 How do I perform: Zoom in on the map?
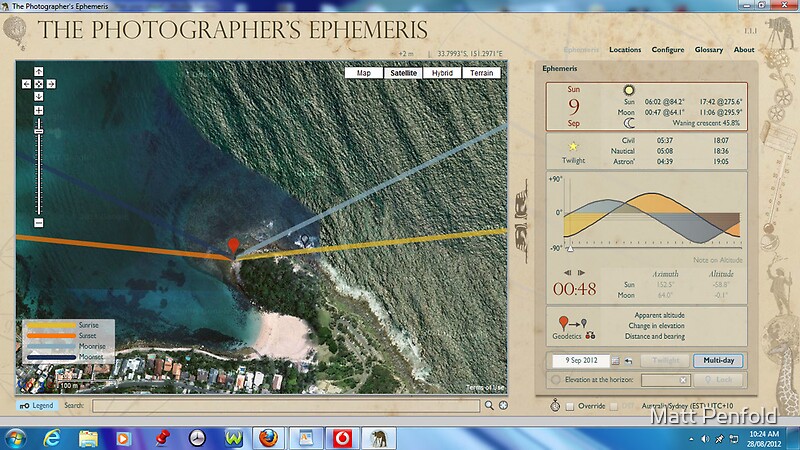click(39, 110)
